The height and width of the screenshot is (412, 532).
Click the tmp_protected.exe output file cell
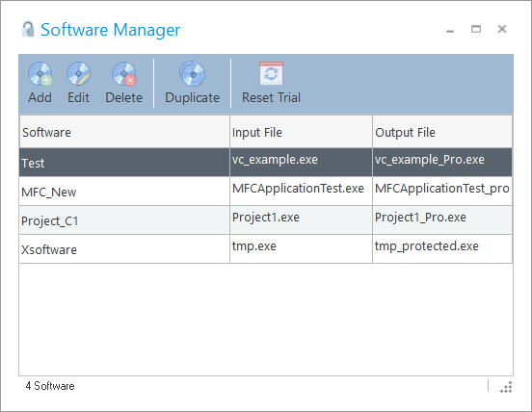[442, 249]
